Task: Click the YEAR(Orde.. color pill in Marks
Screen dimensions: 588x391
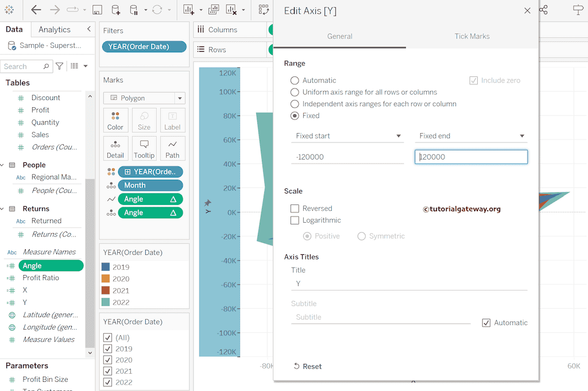Action: click(x=150, y=172)
